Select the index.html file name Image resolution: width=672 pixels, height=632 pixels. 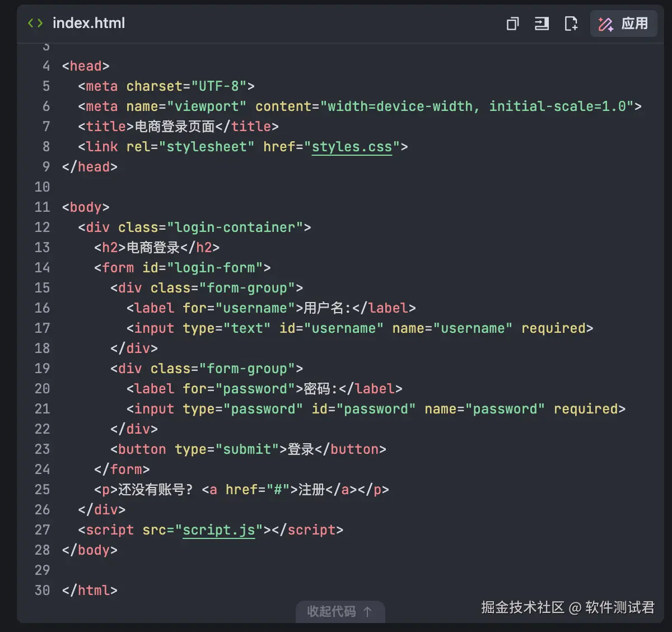88,23
